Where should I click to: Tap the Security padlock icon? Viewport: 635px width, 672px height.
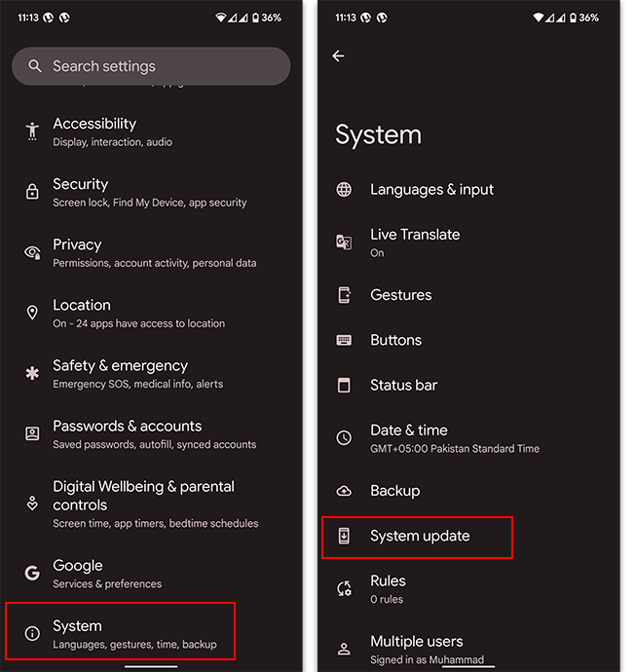[32, 192]
